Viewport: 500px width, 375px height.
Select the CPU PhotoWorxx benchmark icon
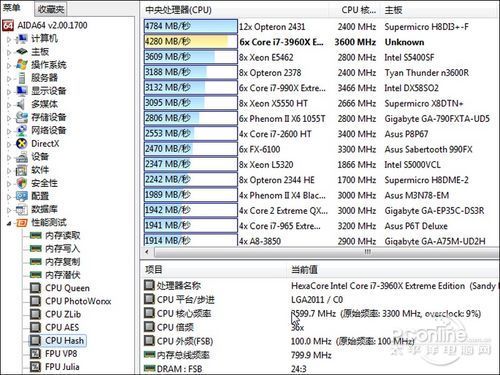tap(35, 301)
